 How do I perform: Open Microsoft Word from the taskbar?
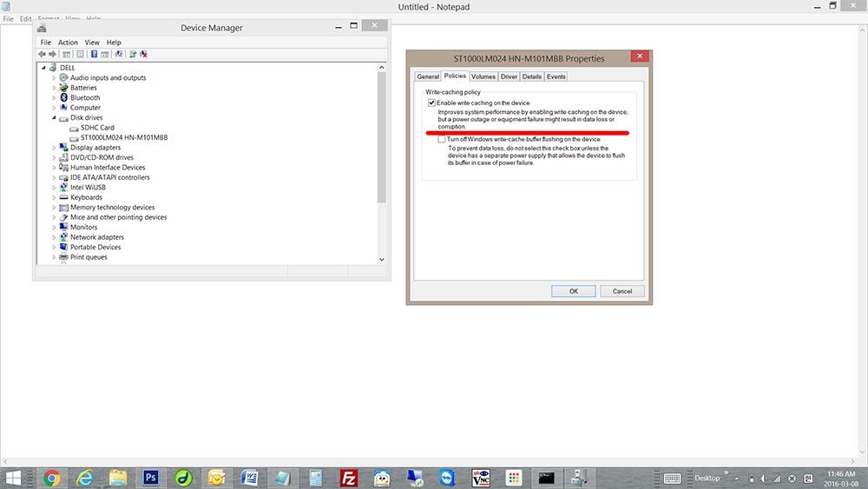(x=250, y=478)
